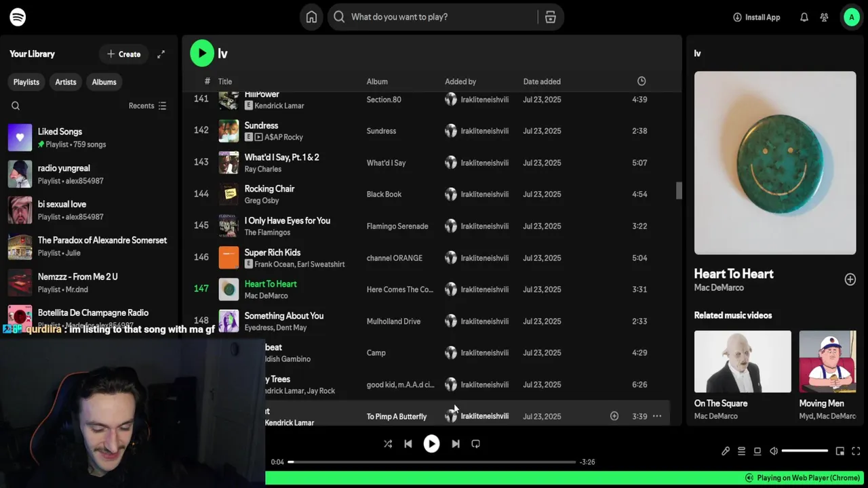The height and width of the screenshot is (488, 868).
Task: Click the Heart To Heart track title in list
Action: 271,284
